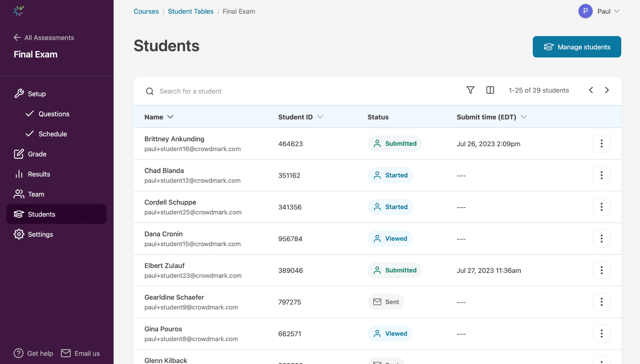Toggle the checkmark beside Schedule
This screenshot has height=364, width=640.
click(x=30, y=134)
